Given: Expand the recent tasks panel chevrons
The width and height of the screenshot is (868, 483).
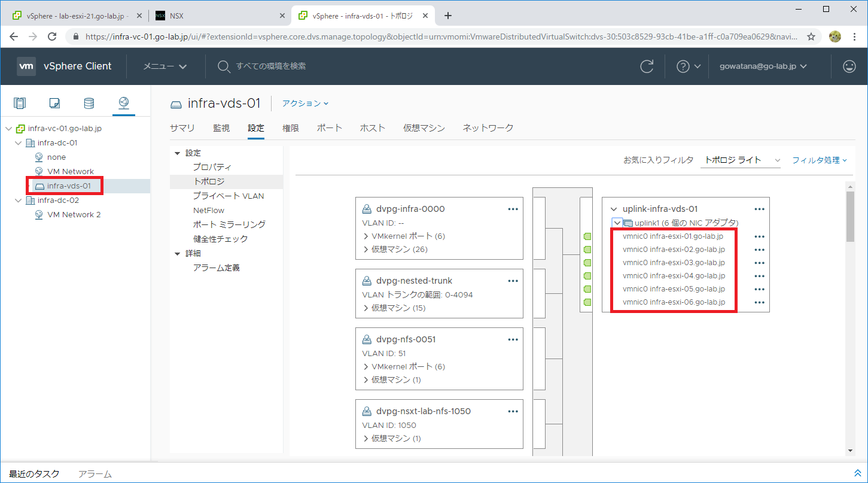Looking at the screenshot, I should (x=857, y=473).
